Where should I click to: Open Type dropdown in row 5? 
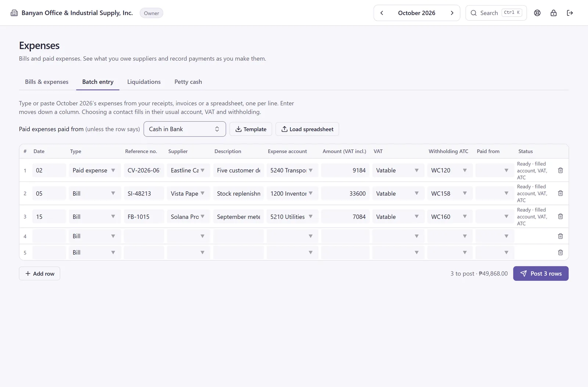[x=94, y=252]
